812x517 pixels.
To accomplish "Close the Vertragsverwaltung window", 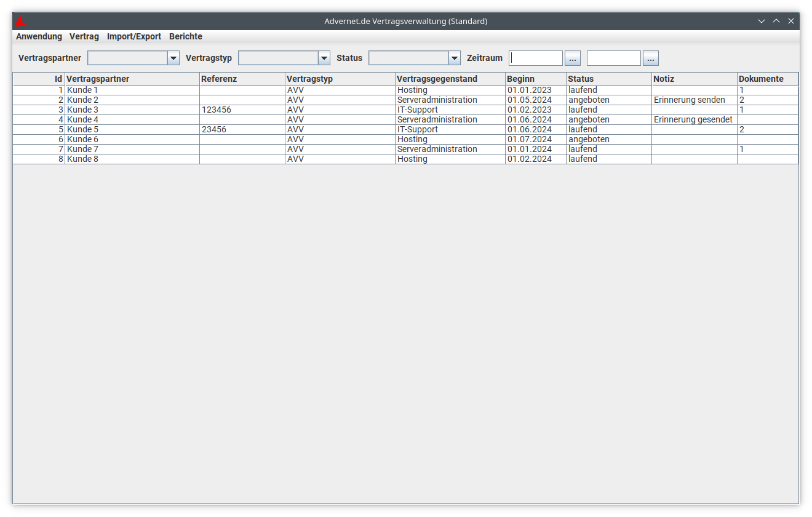I will point(791,21).
